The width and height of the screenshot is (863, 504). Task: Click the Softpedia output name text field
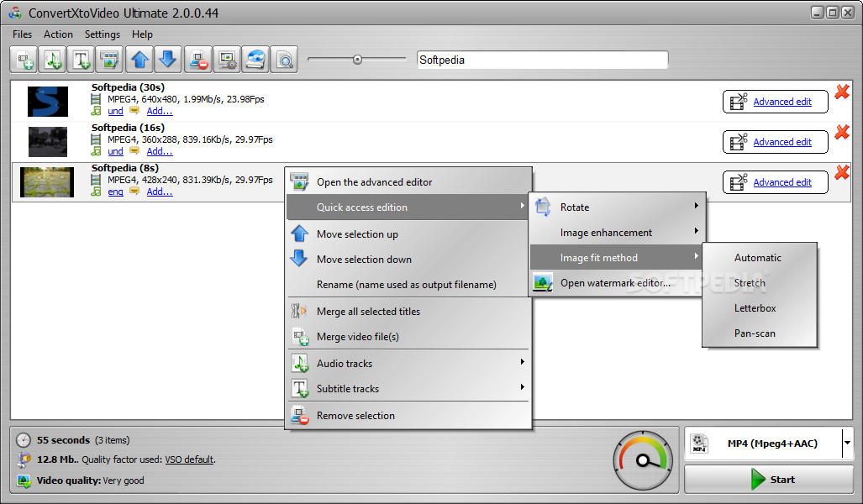[x=543, y=60]
